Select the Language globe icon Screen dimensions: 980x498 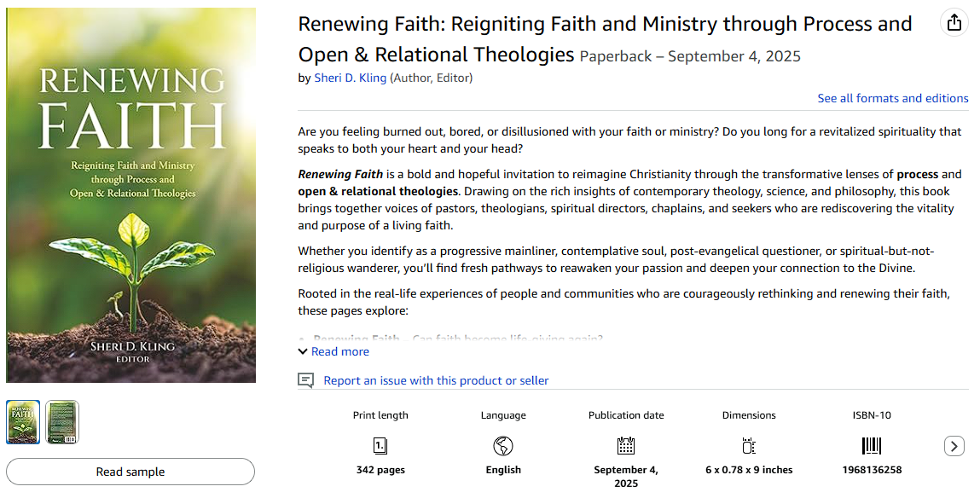click(x=503, y=445)
